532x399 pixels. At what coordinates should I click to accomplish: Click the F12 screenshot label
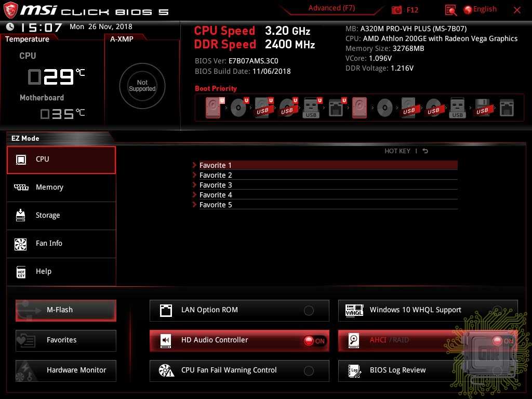click(412, 10)
